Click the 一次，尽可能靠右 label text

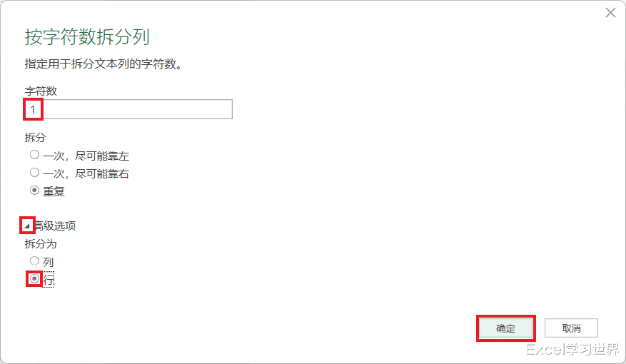[x=86, y=174]
